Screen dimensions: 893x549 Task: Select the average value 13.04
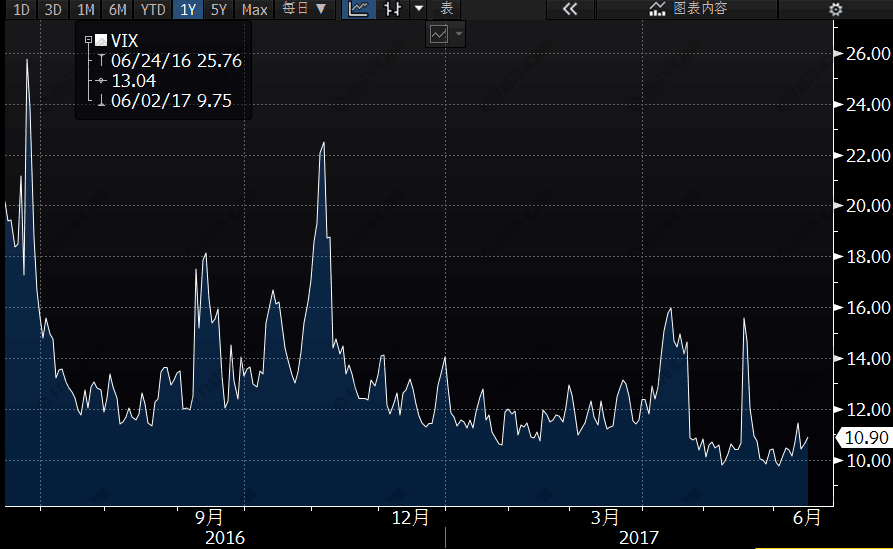click(133, 81)
